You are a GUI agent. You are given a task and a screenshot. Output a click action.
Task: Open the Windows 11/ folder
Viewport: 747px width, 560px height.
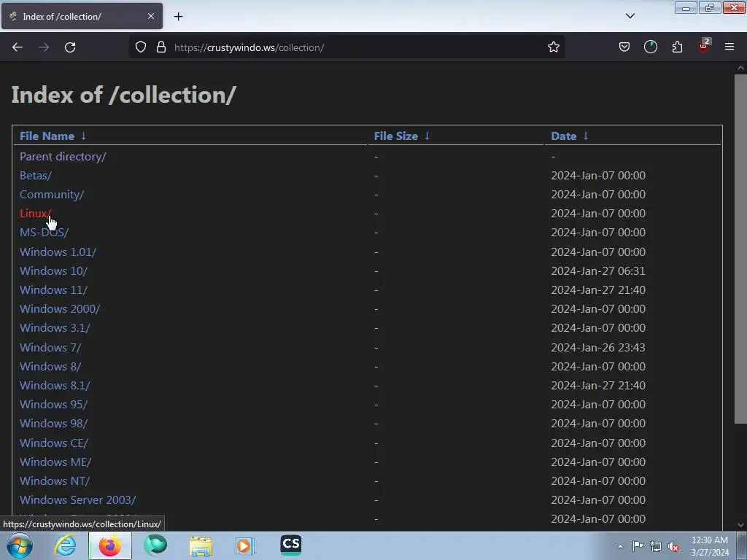click(53, 290)
